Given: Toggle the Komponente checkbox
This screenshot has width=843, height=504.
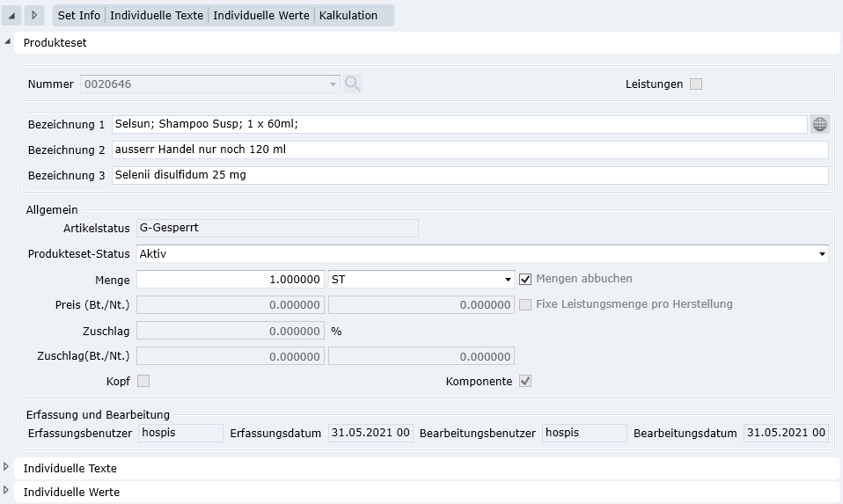Looking at the screenshot, I should 525,381.
